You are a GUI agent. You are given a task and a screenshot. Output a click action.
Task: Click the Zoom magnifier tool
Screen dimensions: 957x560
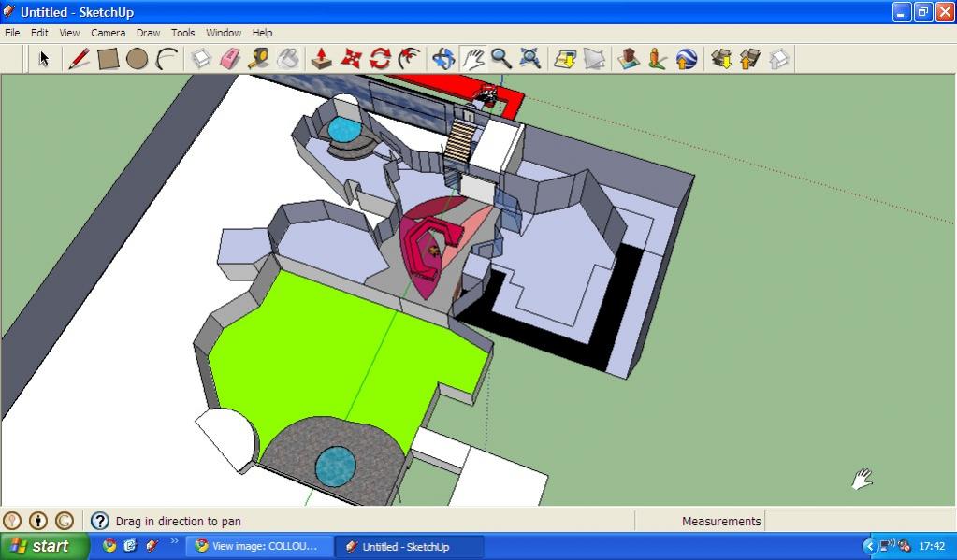(x=501, y=59)
